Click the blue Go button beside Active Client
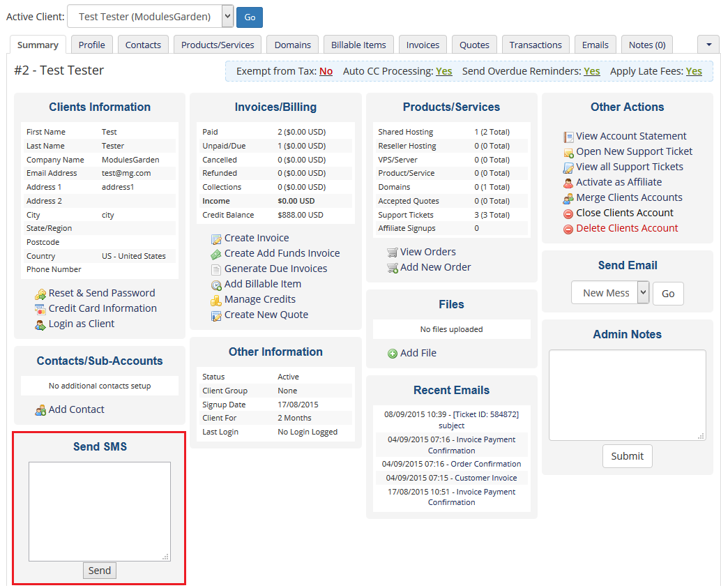 coord(250,17)
